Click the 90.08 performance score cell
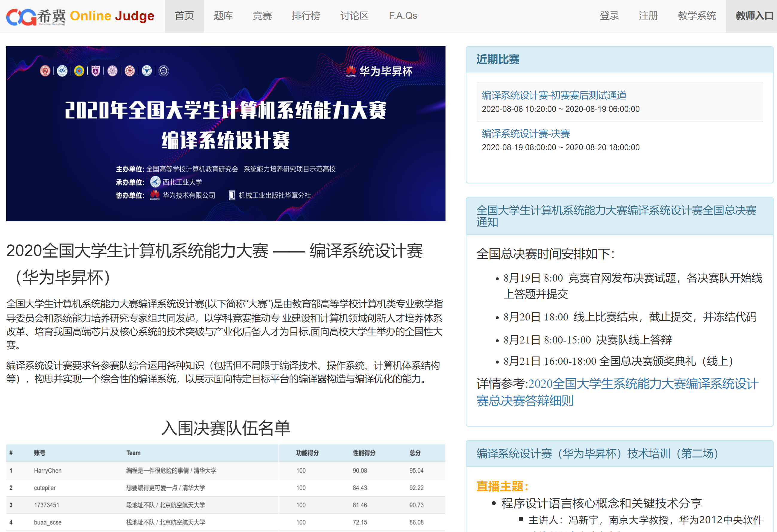This screenshot has height=532, width=777. pos(360,470)
